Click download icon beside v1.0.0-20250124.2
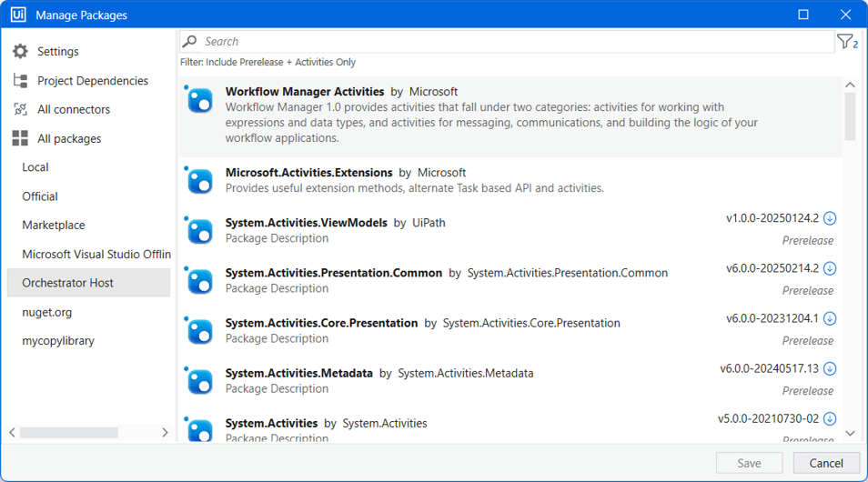868x482 pixels. coord(829,218)
